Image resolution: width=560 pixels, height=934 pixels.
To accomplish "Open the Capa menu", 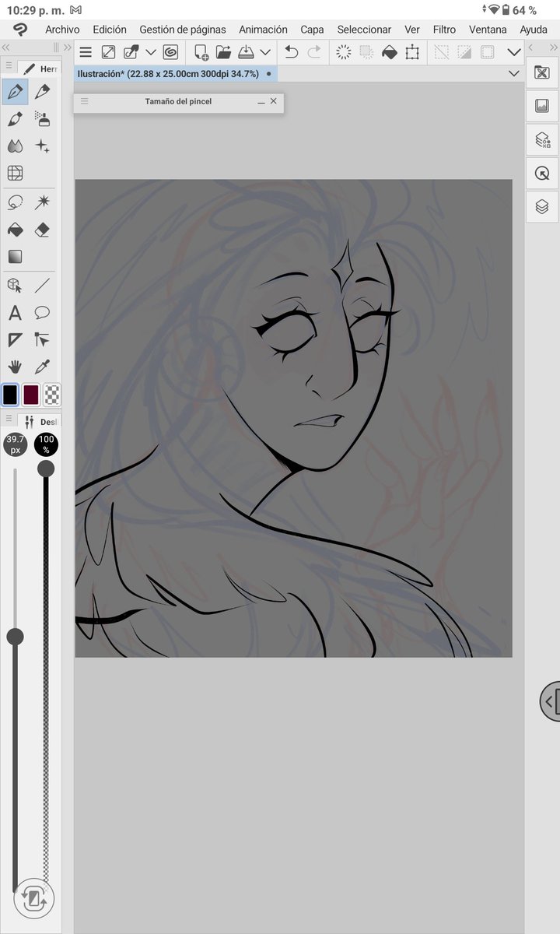I will (x=313, y=30).
